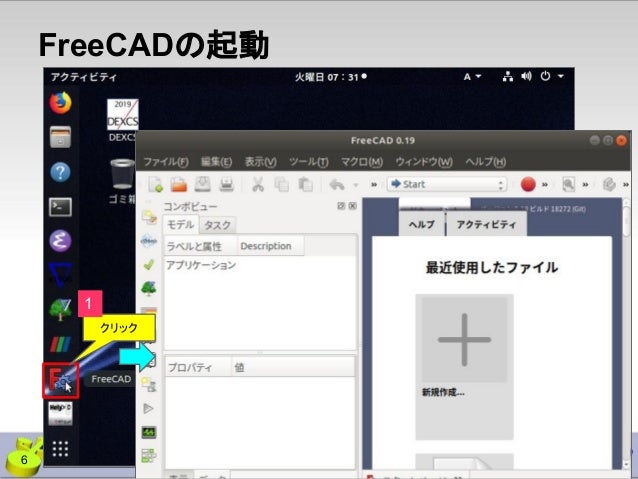The height and width of the screenshot is (479, 638).
Task: Click the Print toolbar icon
Action: click(x=226, y=184)
